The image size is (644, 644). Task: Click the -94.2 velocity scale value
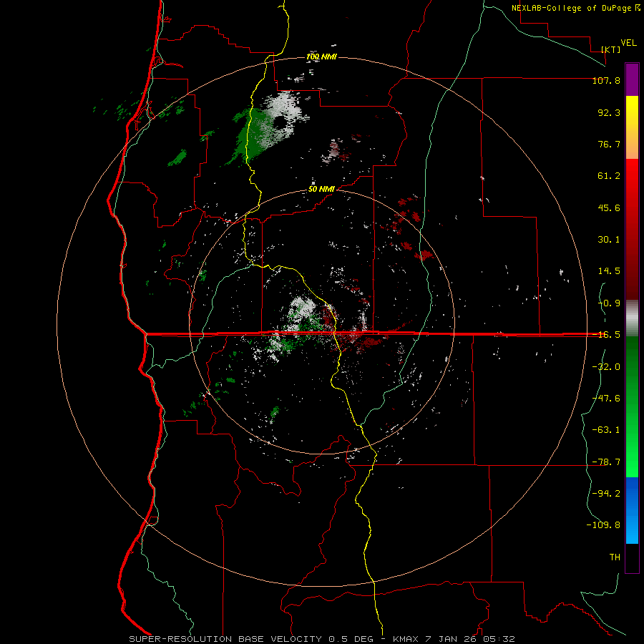(606, 494)
